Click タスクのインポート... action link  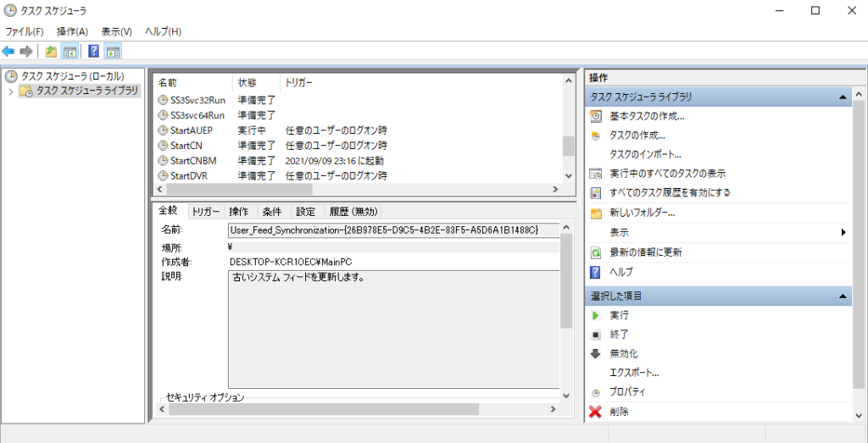[x=645, y=154]
